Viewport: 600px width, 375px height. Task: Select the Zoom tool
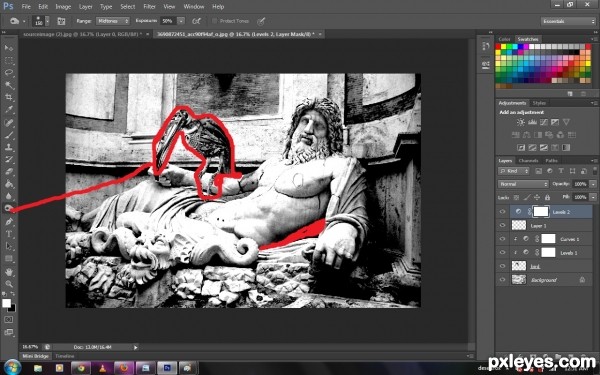[x=8, y=284]
